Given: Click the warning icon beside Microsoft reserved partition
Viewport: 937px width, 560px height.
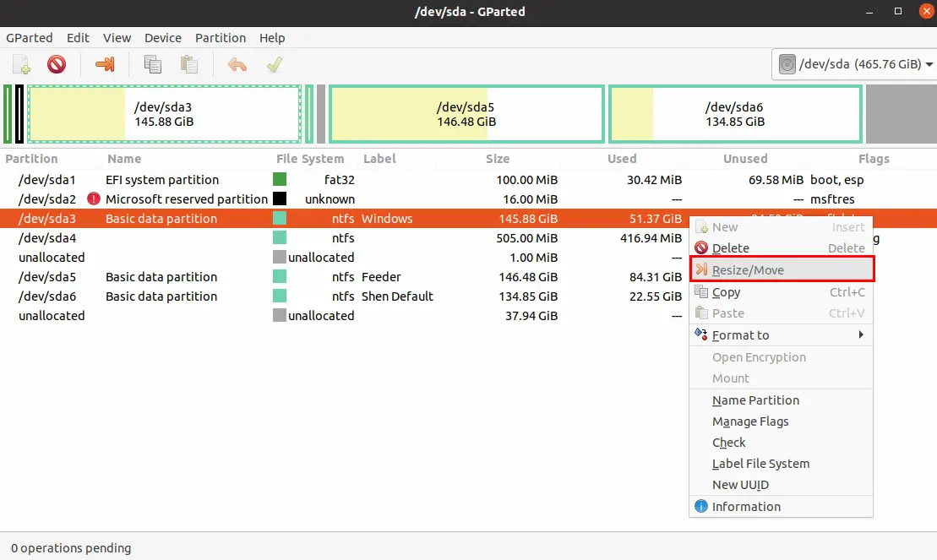Looking at the screenshot, I should tap(92, 198).
